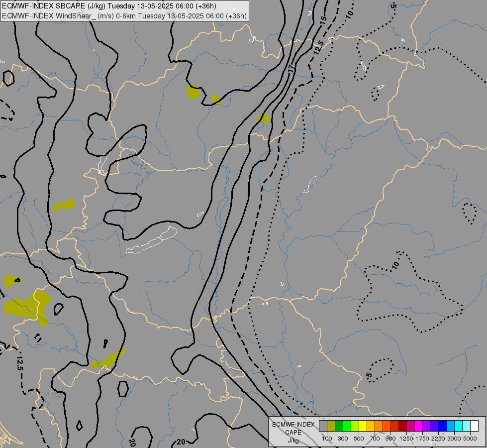Click the J/kg unit in the legend

point(293,441)
